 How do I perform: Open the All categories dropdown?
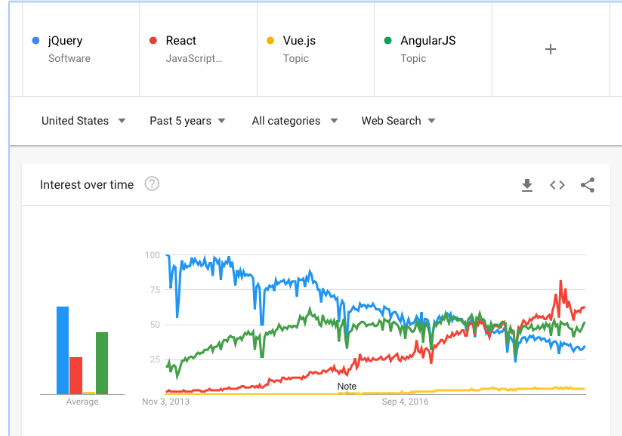(x=294, y=121)
